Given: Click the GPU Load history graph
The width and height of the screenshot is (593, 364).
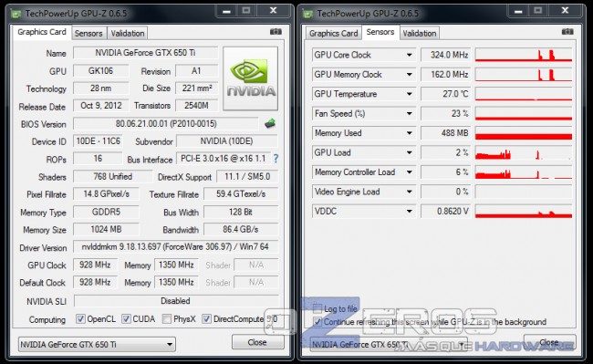Looking at the screenshot, I should [x=524, y=152].
